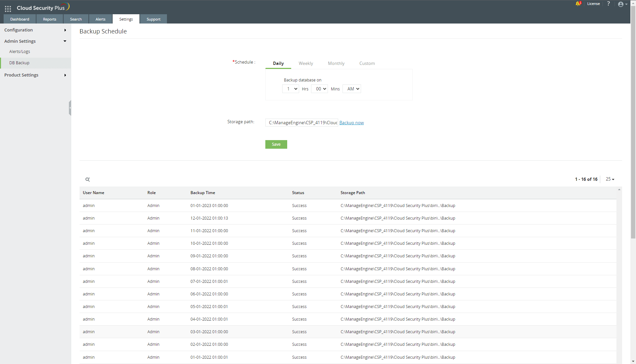Switch to the Reports tab
Screen dimensions: 636x364
pos(49,19)
